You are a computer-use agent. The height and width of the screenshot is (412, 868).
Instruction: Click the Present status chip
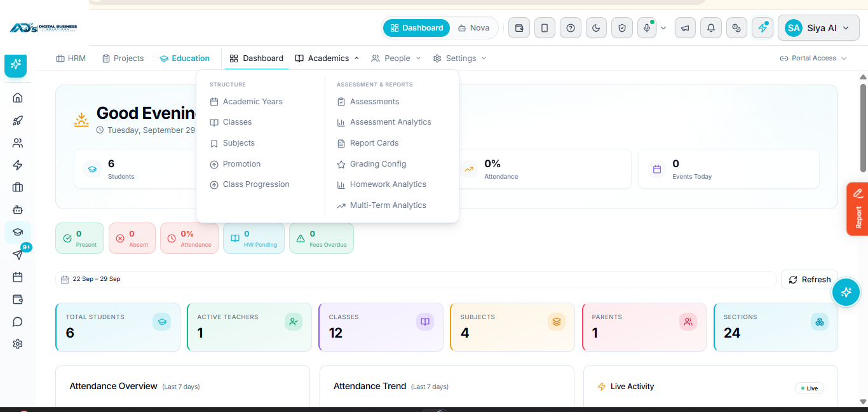click(x=79, y=238)
